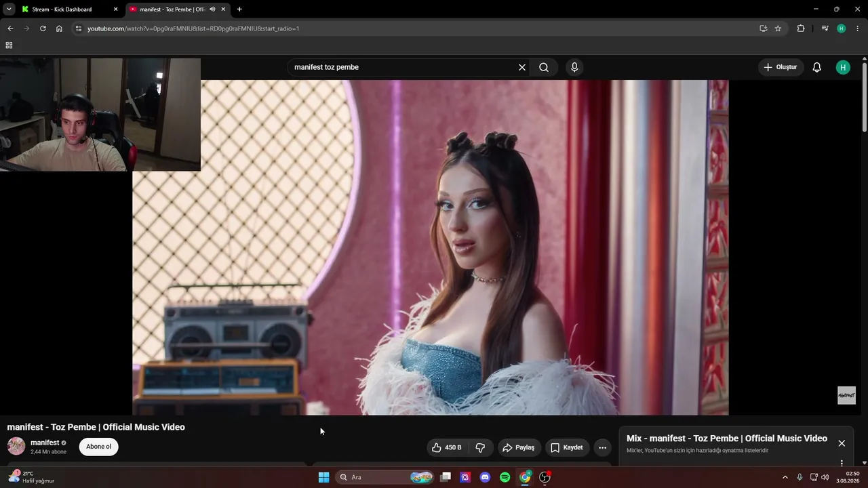Subscribe with the Abone ol button

pyautogui.click(x=98, y=447)
